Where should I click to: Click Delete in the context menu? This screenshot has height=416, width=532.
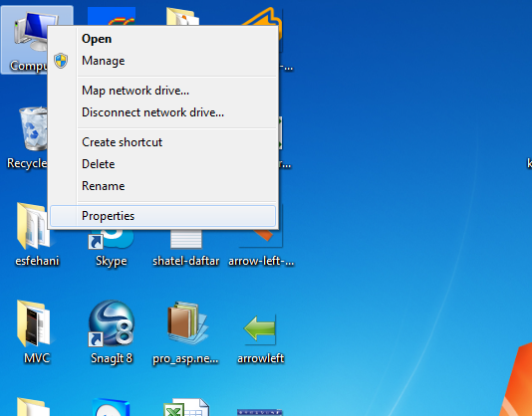162,164
